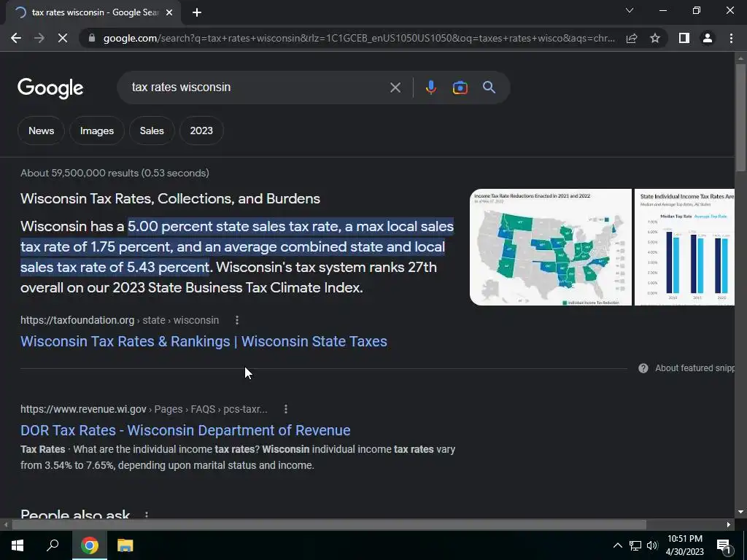
Task: Close the tax rates wisconsin tab
Action: (169, 12)
